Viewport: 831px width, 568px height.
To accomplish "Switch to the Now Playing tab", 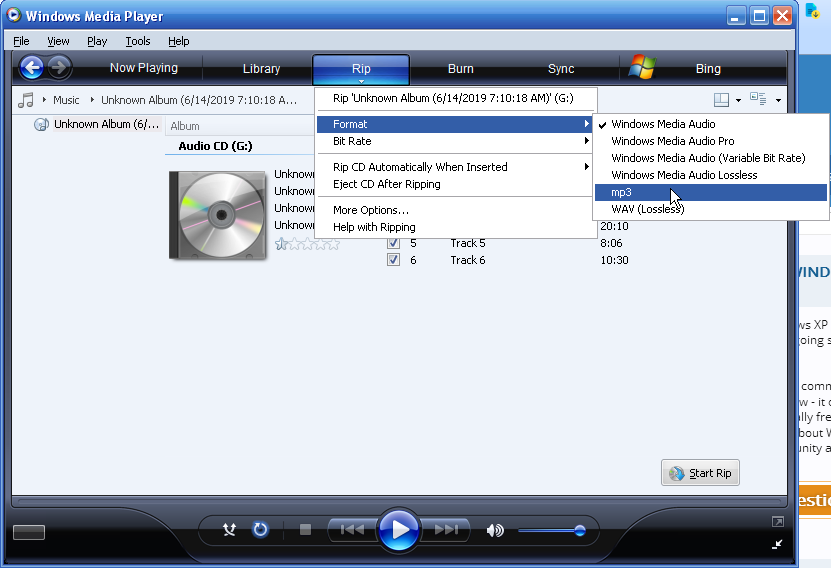I will [144, 68].
